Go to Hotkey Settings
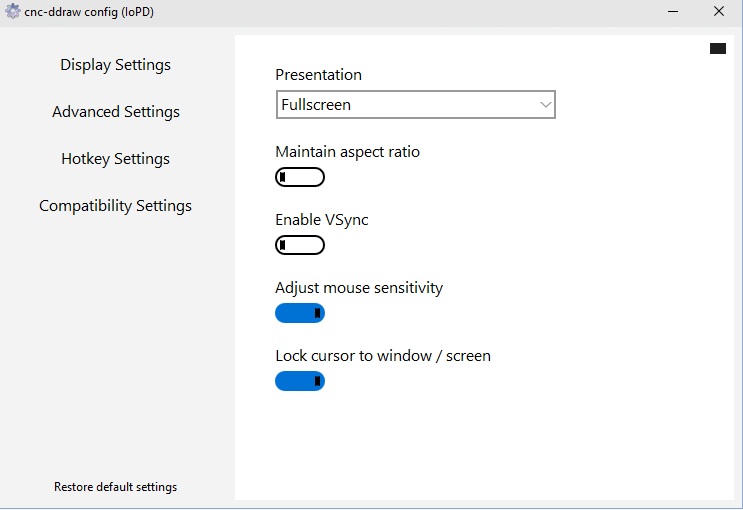Screen dimensions: 743x510 click(115, 159)
